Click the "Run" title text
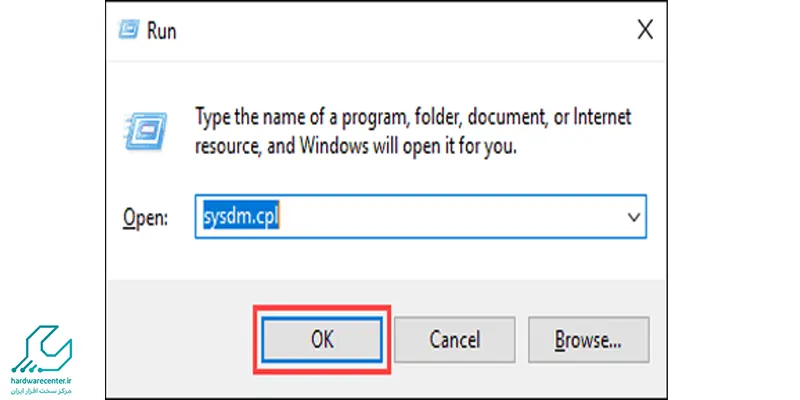This screenshot has width=800, height=400. click(x=161, y=31)
